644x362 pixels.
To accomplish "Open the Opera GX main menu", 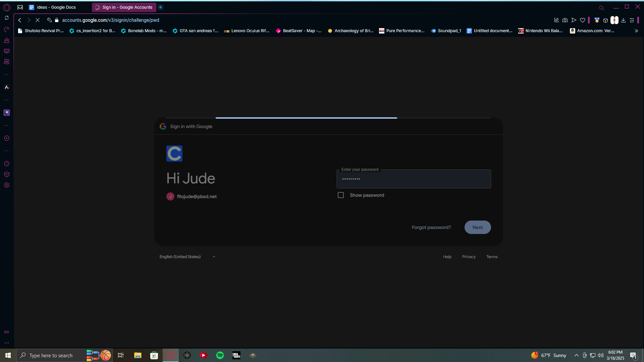I will [7, 7].
